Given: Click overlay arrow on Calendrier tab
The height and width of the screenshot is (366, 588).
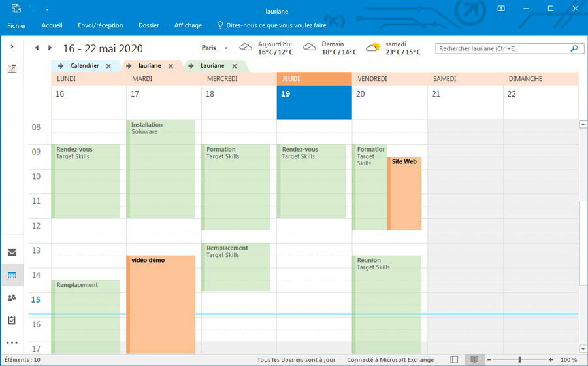Looking at the screenshot, I should pos(61,66).
